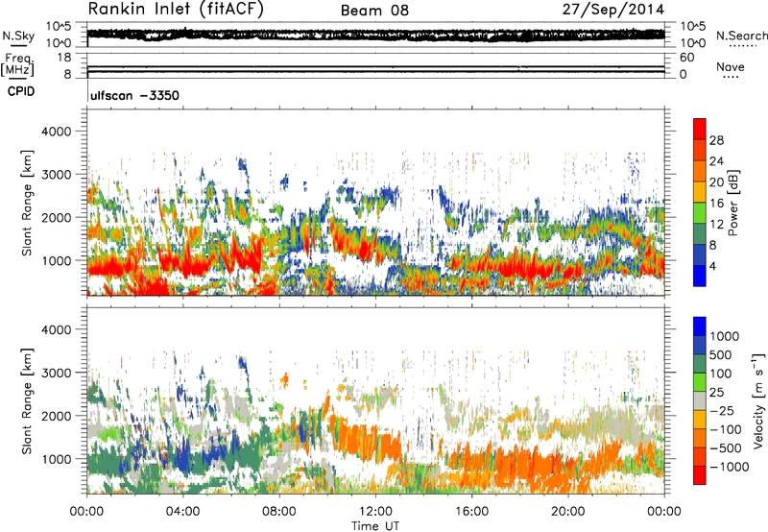
Task: Click the date '27/Sep/2014'
Action: 613,10
